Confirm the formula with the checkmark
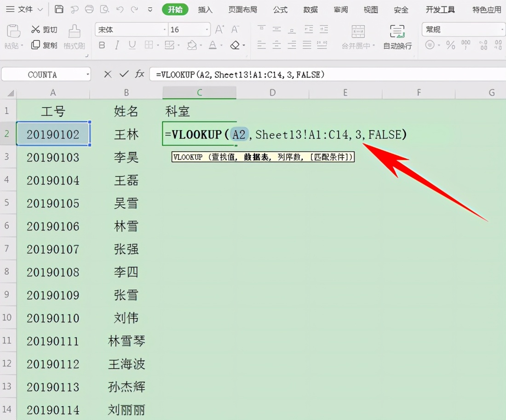The width and height of the screenshot is (506, 420). 124,74
